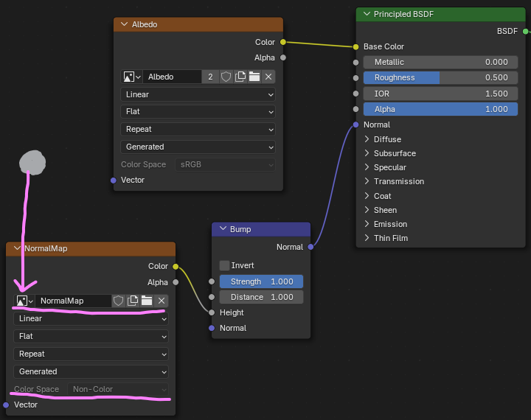Click the Strength slider in Bump node
Image resolution: width=531 pixels, height=420 pixels.
click(x=261, y=281)
